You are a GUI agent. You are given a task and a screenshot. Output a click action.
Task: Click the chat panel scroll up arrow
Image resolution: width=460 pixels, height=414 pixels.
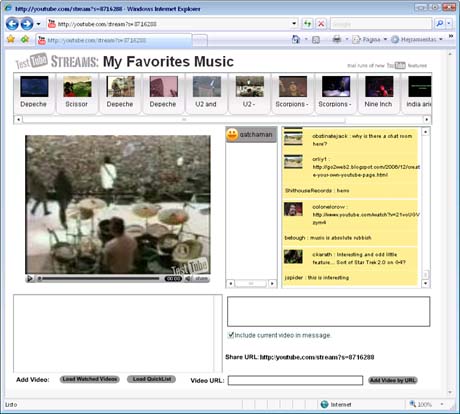[426, 132]
